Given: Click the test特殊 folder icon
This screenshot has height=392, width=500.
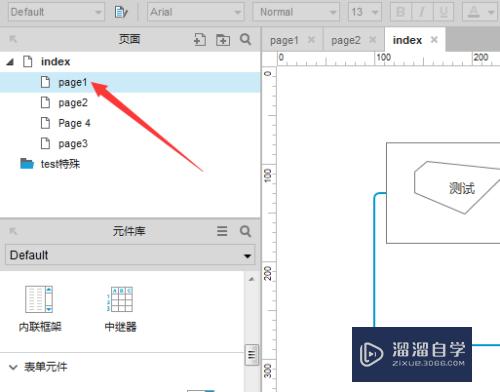Looking at the screenshot, I should (x=27, y=164).
